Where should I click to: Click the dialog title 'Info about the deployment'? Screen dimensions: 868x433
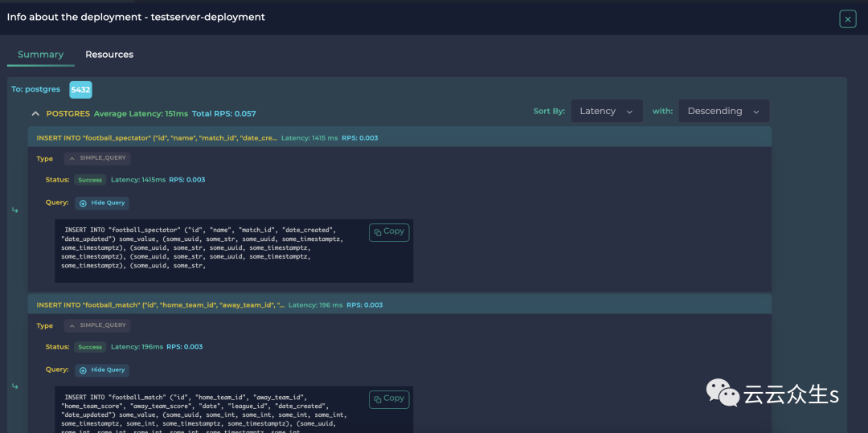tap(136, 17)
